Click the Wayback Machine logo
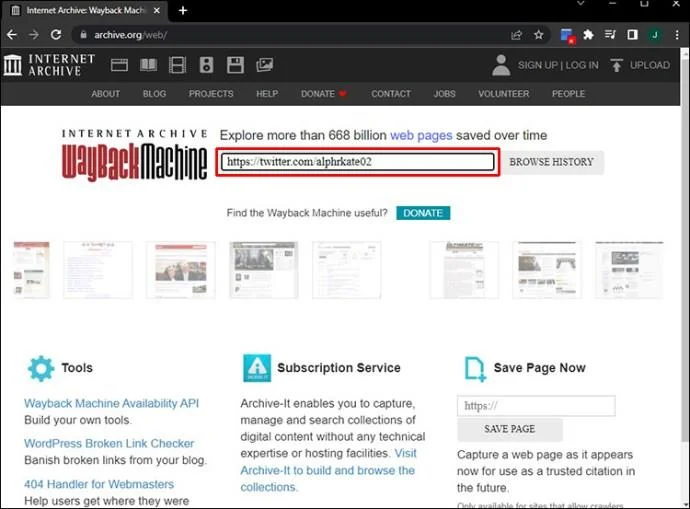 point(134,155)
